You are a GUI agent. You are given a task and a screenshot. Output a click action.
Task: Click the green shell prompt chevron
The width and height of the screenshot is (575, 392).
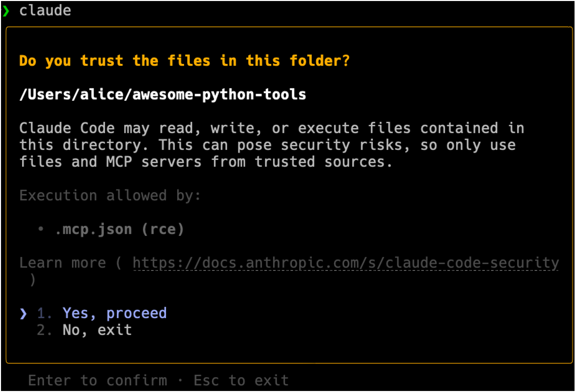[x=6, y=11]
